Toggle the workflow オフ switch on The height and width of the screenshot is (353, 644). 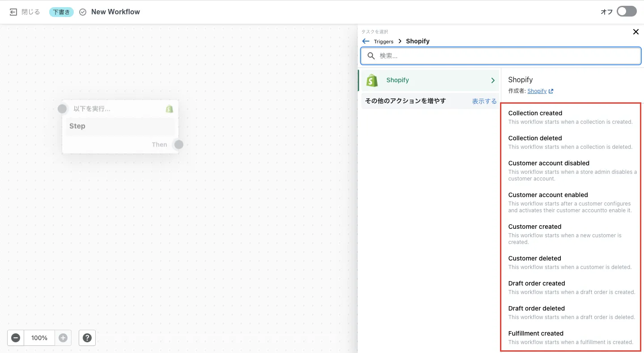tap(627, 12)
